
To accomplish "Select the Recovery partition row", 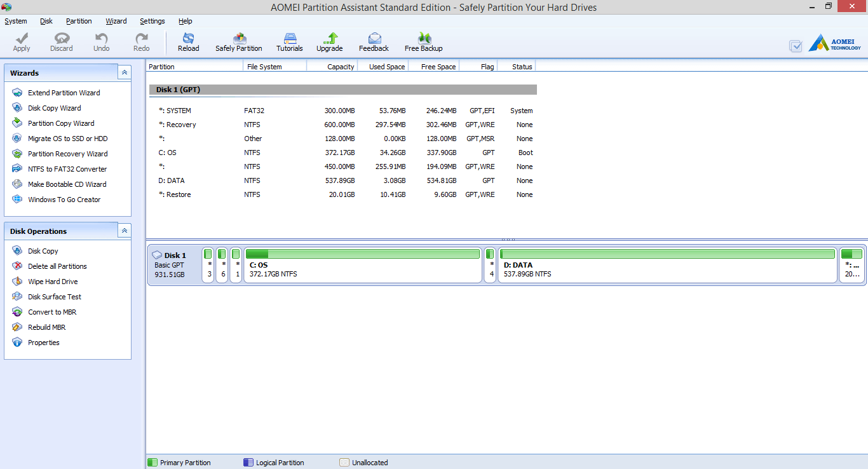I will point(343,125).
